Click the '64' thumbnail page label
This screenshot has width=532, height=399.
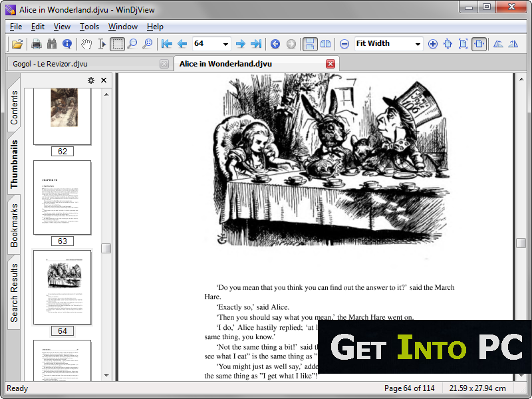point(63,331)
